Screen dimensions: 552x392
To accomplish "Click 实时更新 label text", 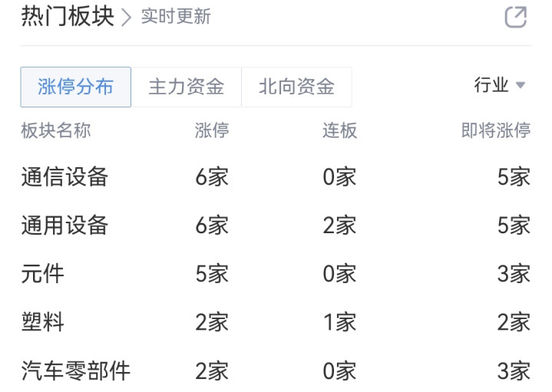I will click(x=176, y=17).
